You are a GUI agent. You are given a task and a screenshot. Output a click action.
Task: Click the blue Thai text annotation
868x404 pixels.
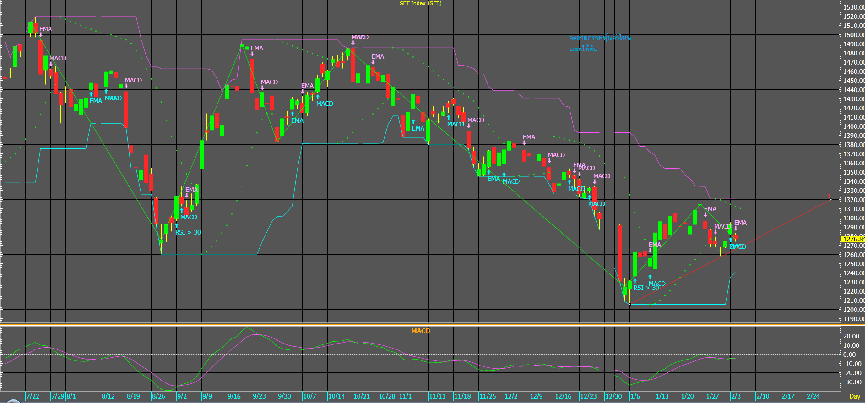600,43
